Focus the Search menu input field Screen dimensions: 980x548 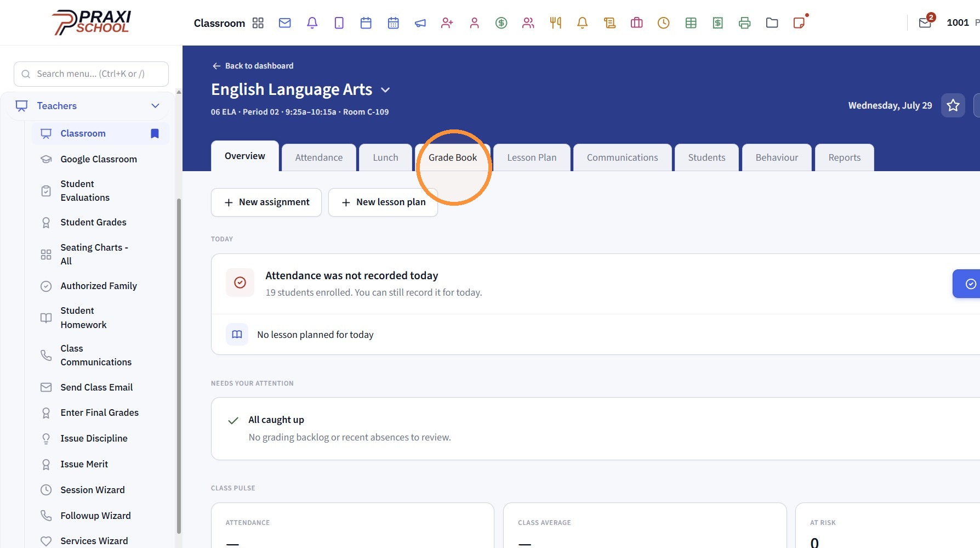tap(91, 74)
